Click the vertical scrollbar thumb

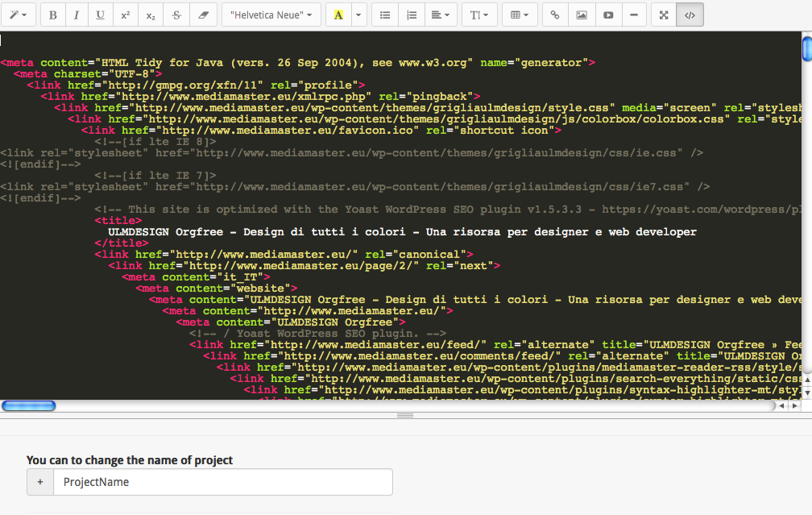tap(807, 48)
